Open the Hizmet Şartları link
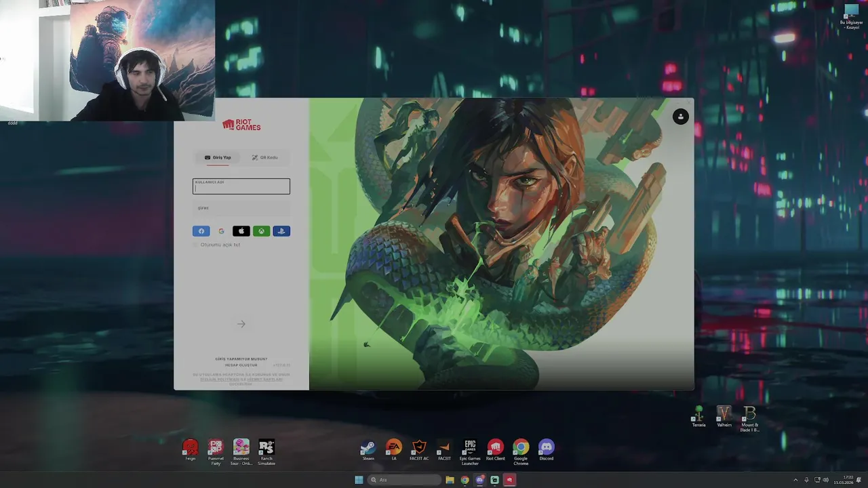 pyautogui.click(x=264, y=379)
